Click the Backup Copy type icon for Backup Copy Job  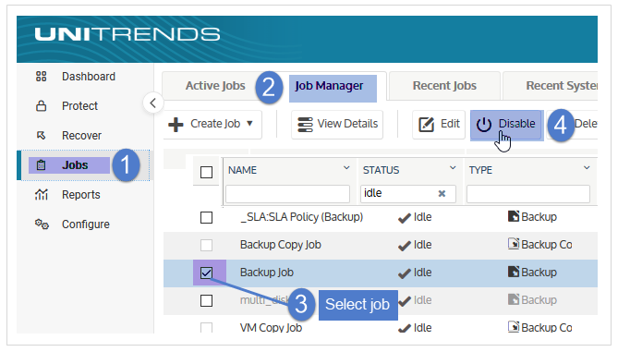pos(513,244)
